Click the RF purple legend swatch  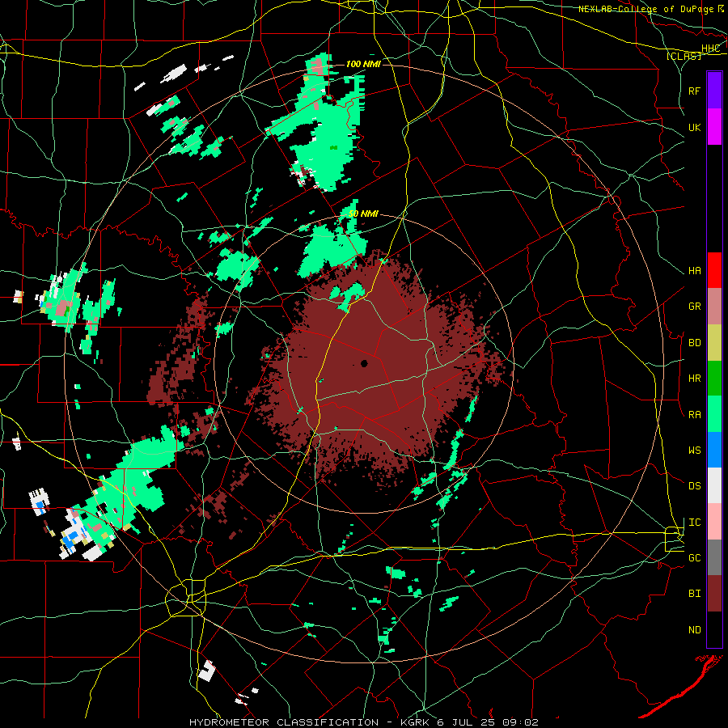tap(714, 91)
